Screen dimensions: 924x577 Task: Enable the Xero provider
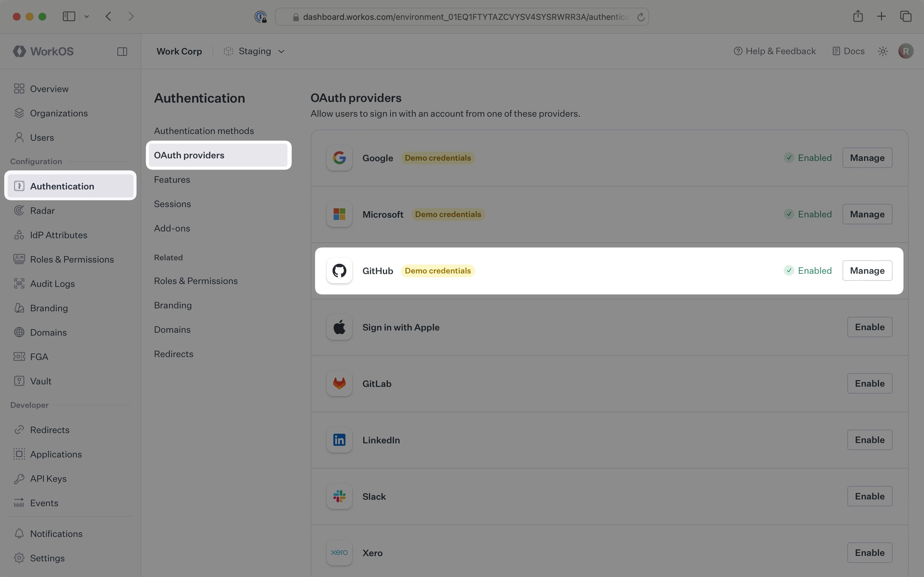tap(869, 552)
